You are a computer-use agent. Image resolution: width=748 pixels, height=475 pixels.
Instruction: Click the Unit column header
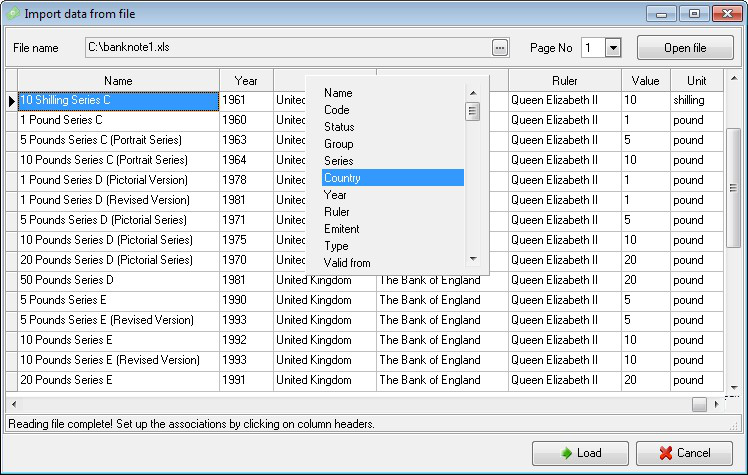pos(696,81)
